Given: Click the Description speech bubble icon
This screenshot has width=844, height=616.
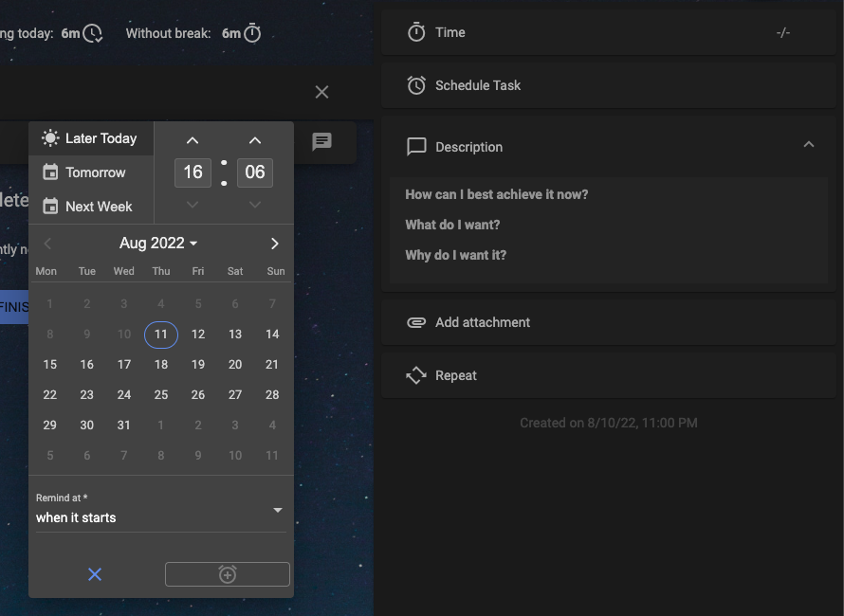Looking at the screenshot, I should [416, 146].
